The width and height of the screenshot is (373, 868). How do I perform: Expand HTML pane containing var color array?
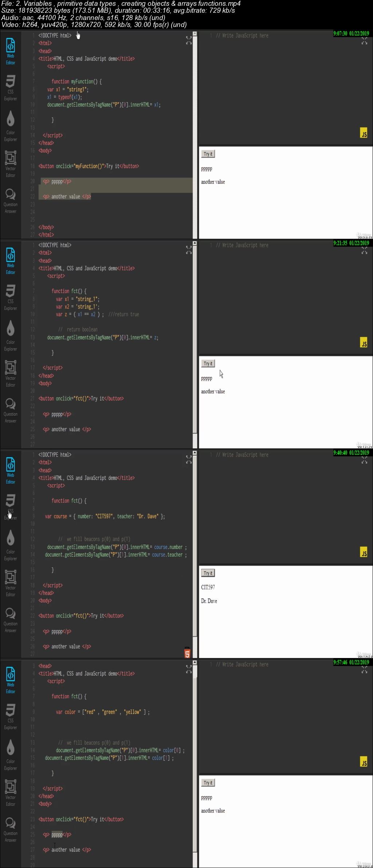point(189,669)
